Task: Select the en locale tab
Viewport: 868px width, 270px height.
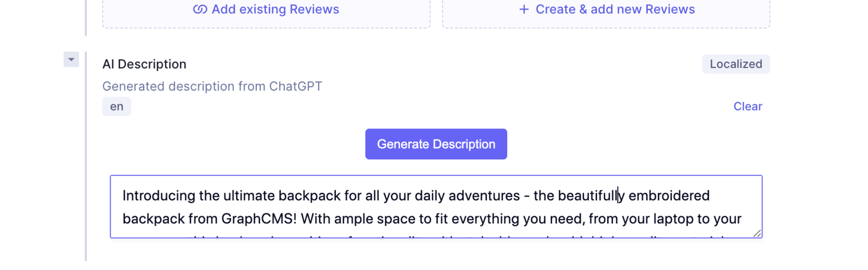Action: [x=116, y=106]
